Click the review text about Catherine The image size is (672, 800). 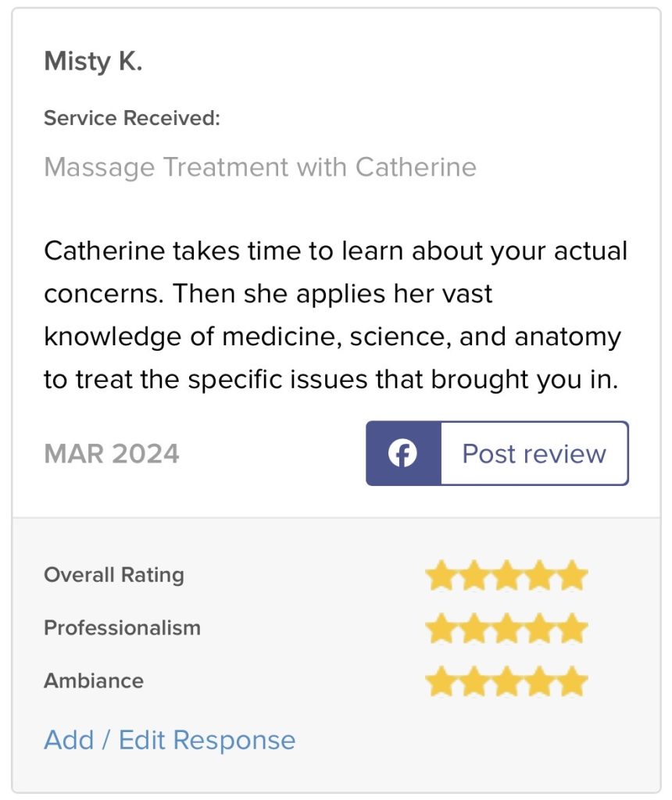pos(336,315)
